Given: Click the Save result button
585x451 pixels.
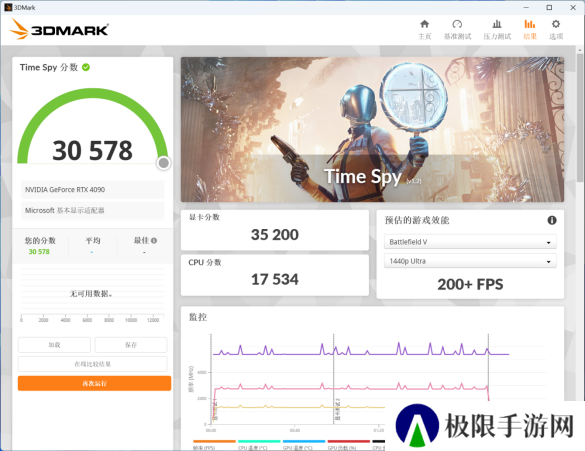Looking at the screenshot, I should (x=131, y=345).
